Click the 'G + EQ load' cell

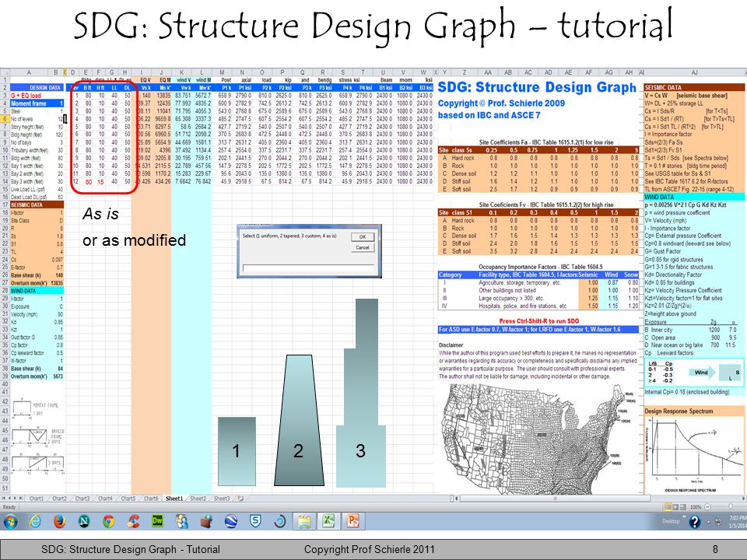[x=29, y=96]
